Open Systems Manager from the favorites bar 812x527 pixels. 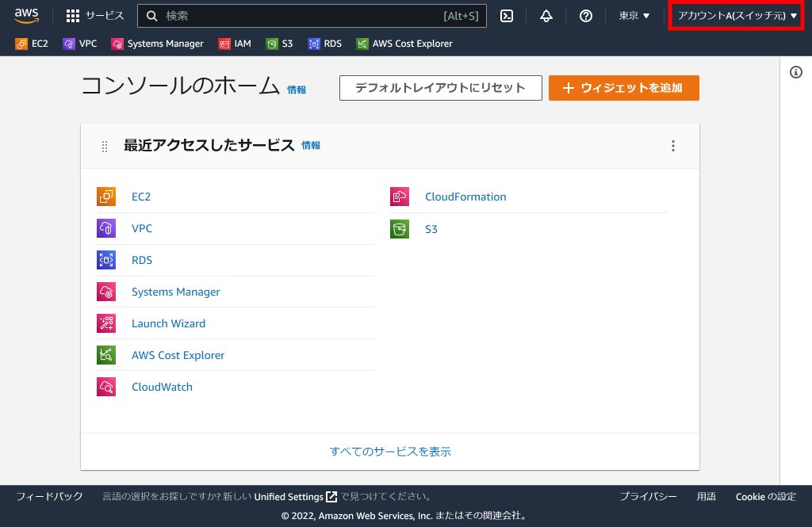[x=158, y=44]
